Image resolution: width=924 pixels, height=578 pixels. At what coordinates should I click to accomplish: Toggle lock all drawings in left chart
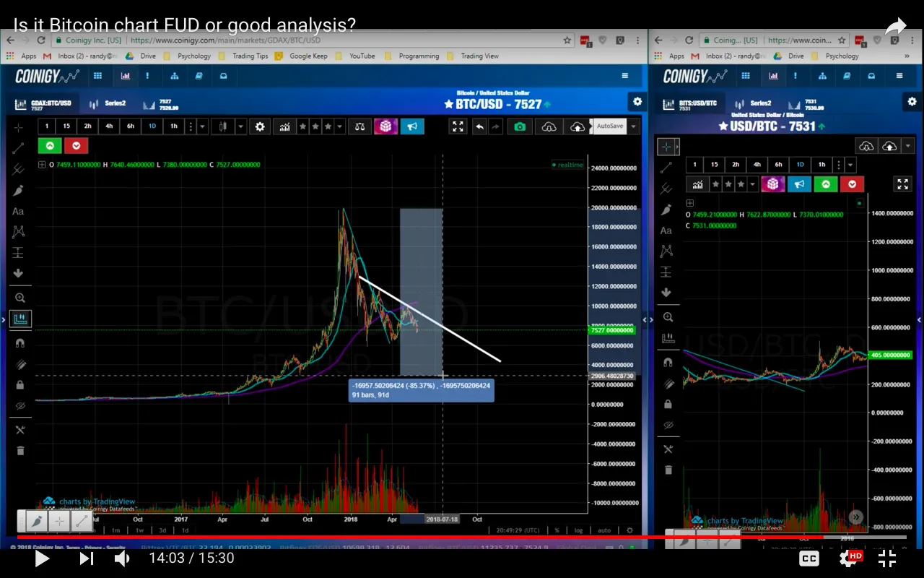point(19,385)
